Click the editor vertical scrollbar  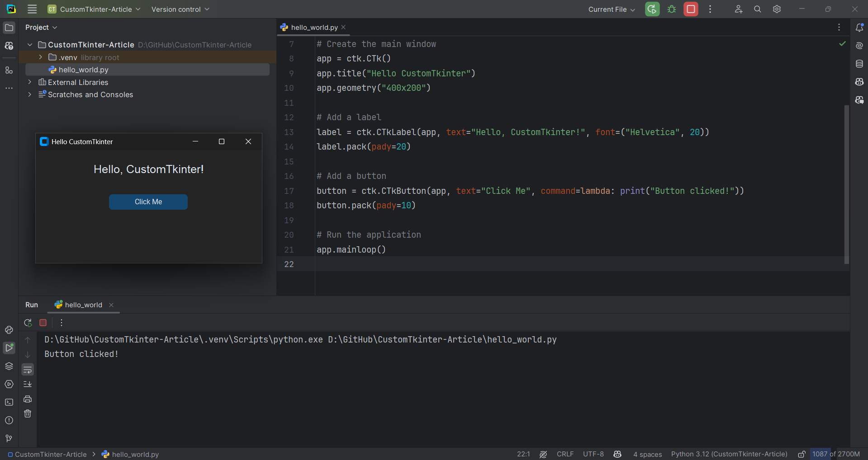click(x=846, y=184)
